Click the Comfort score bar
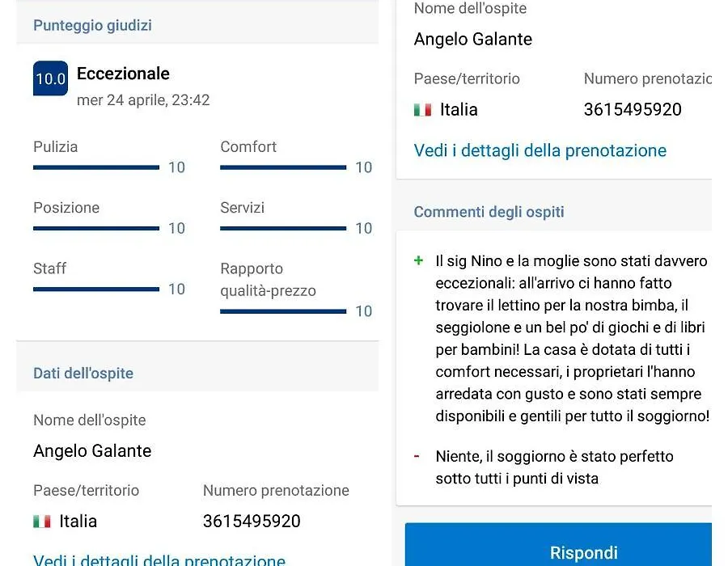Screen dimensions: 728x566 point(283,167)
